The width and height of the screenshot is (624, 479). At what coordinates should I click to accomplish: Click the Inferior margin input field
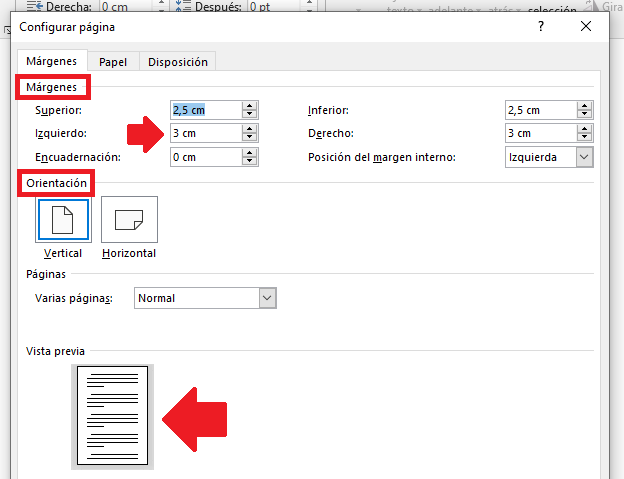tap(541, 110)
